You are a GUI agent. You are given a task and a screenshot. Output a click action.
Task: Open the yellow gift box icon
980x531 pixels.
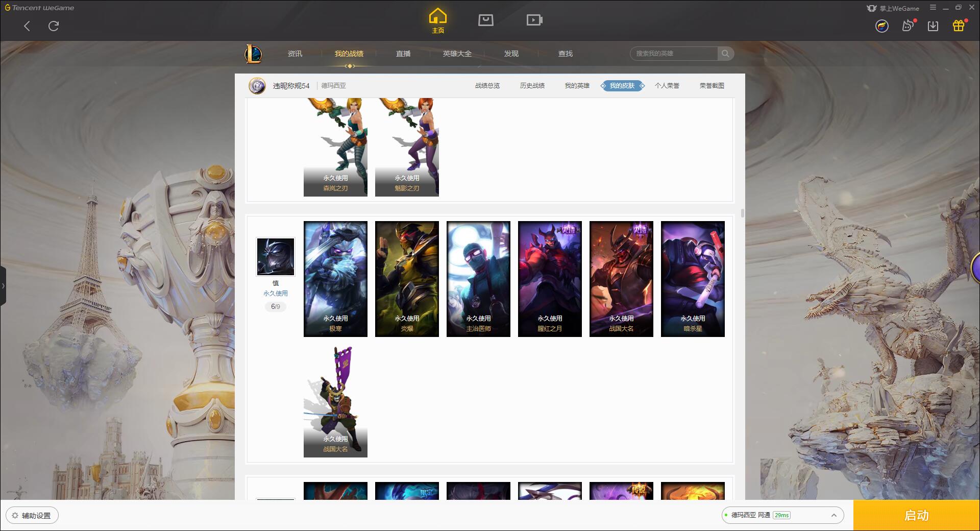point(959,26)
